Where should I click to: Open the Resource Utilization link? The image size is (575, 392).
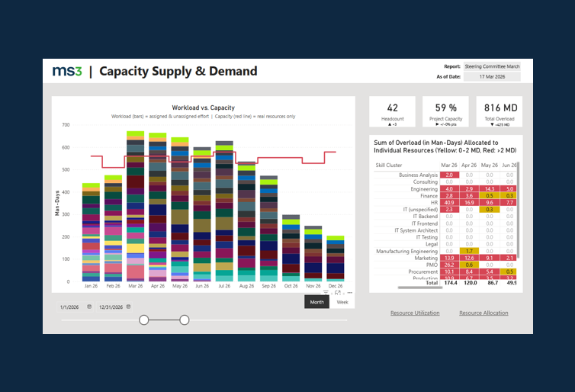point(415,313)
